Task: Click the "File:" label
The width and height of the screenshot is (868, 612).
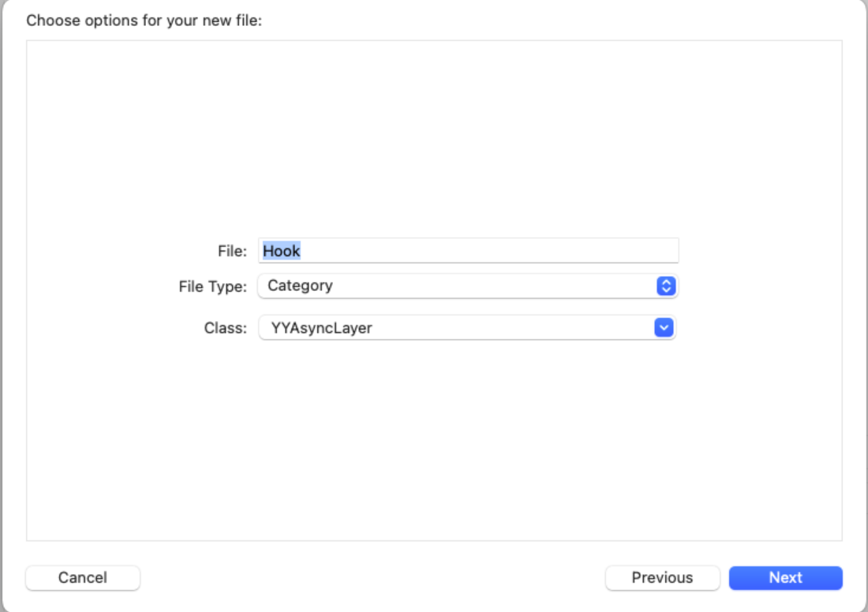Action: pyautogui.click(x=233, y=251)
